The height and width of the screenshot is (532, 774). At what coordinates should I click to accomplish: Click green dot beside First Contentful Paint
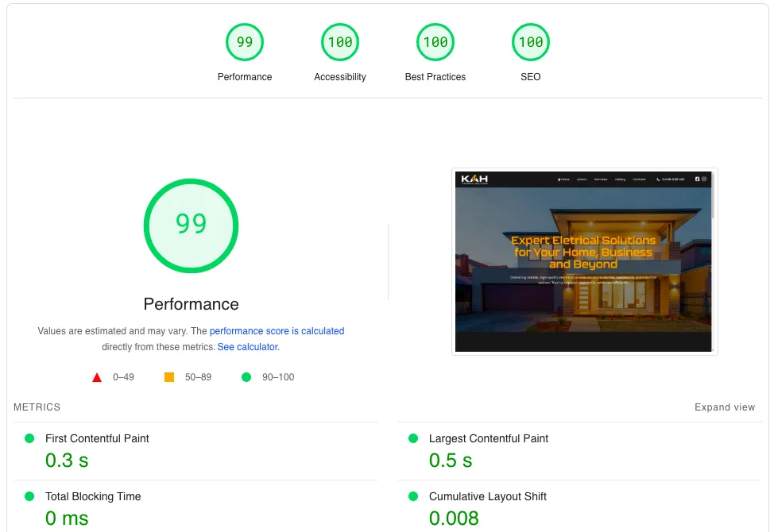(x=29, y=438)
